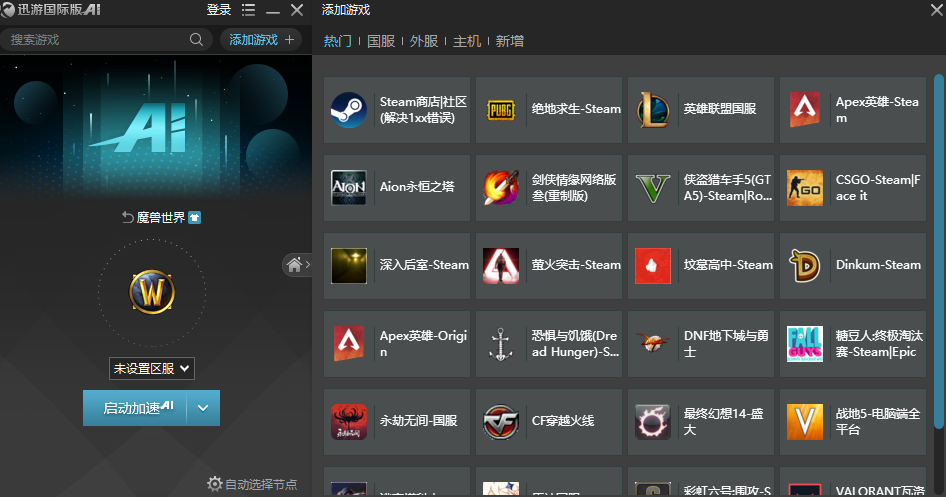This screenshot has height=497, width=946.
Task: Switch to the 国服 tab
Action: (x=381, y=41)
